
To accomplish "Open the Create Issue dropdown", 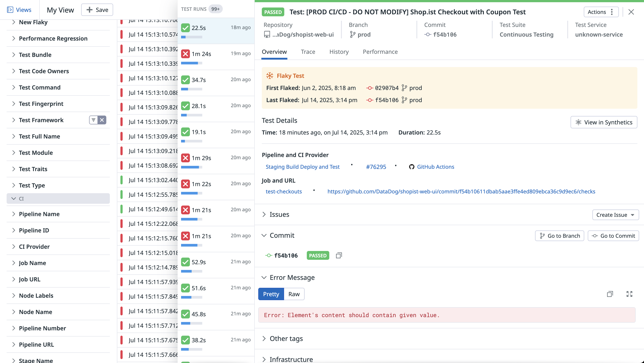I will tap(615, 215).
